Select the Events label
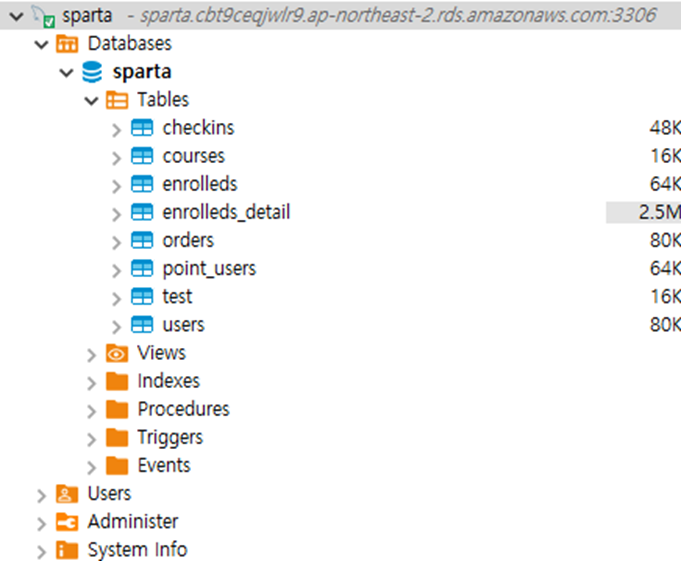The image size is (681, 561). click(x=164, y=465)
